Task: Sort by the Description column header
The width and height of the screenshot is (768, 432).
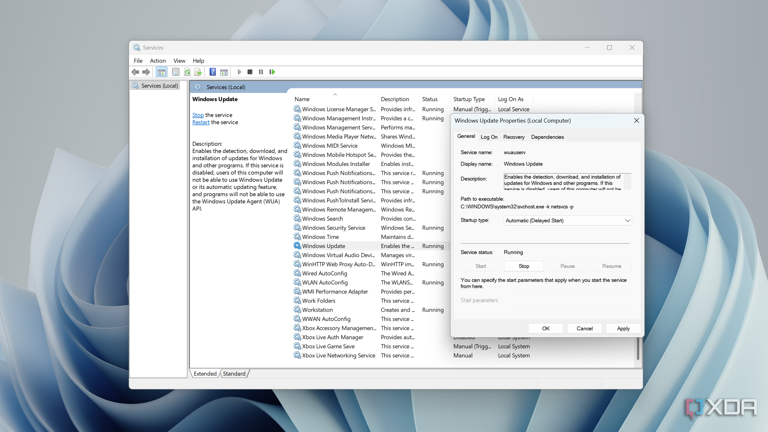Action: tap(399, 99)
